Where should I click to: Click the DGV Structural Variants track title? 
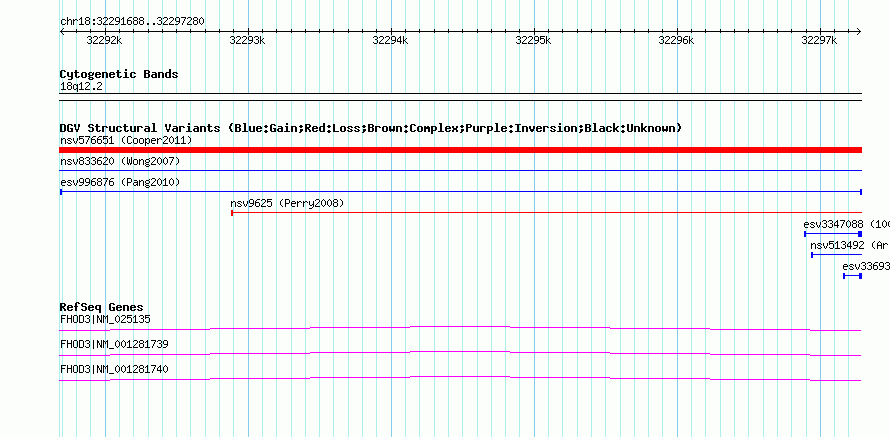(371, 128)
